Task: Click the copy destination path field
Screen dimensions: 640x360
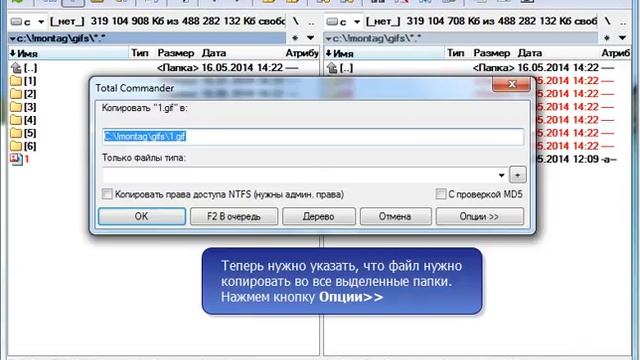Action: pos(313,136)
